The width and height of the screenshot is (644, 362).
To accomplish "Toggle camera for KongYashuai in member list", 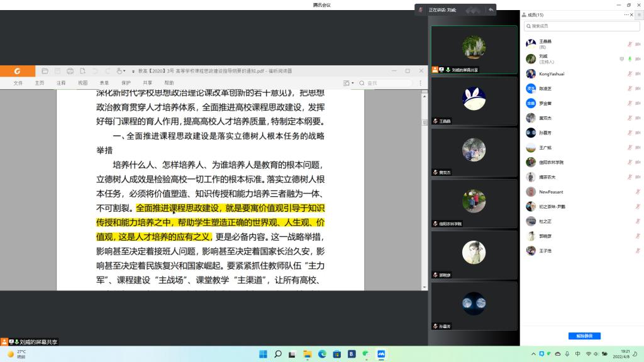I will click(x=638, y=74).
